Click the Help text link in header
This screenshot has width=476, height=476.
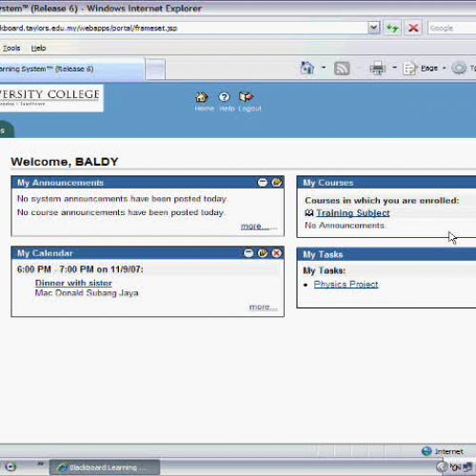(227, 109)
